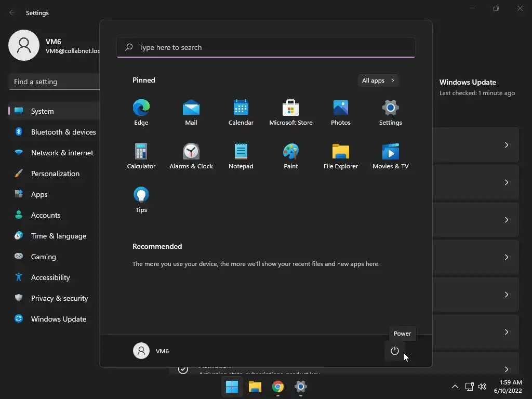Open File Explorer from pinned apps
This screenshot has height=399, width=532.
pyautogui.click(x=341, y=156)
